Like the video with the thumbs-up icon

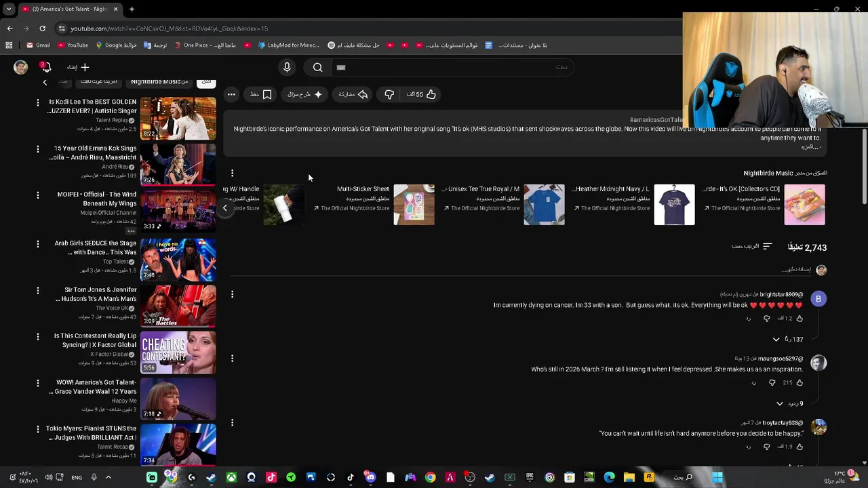pos(422,94)
